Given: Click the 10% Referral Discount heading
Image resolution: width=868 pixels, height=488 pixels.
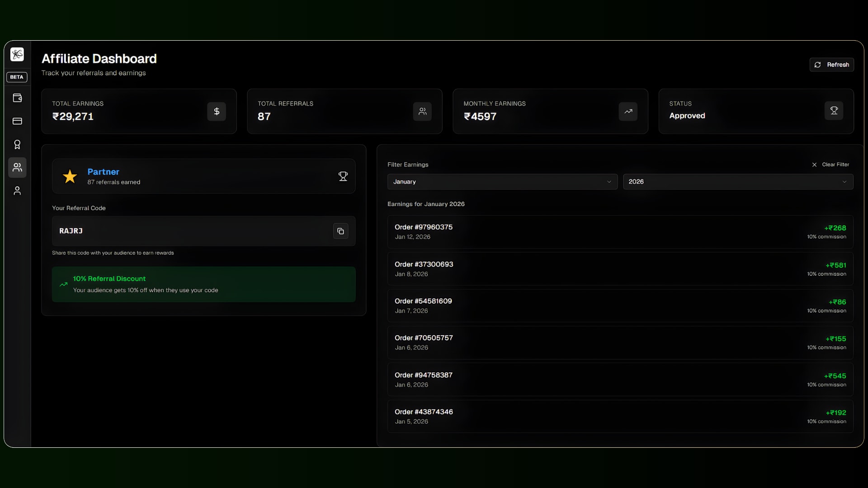Looking at the screenshot, I should (x=109, y=279).
